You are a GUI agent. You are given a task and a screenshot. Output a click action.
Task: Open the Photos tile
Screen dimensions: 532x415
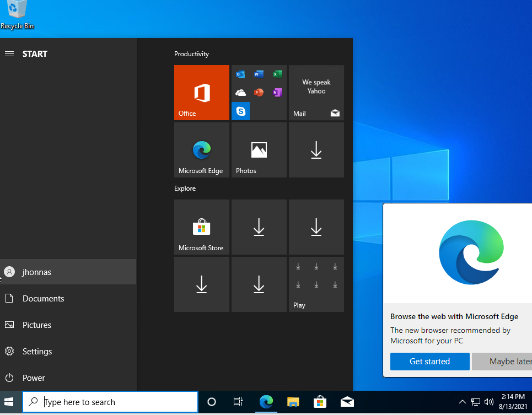pos(259,150)
